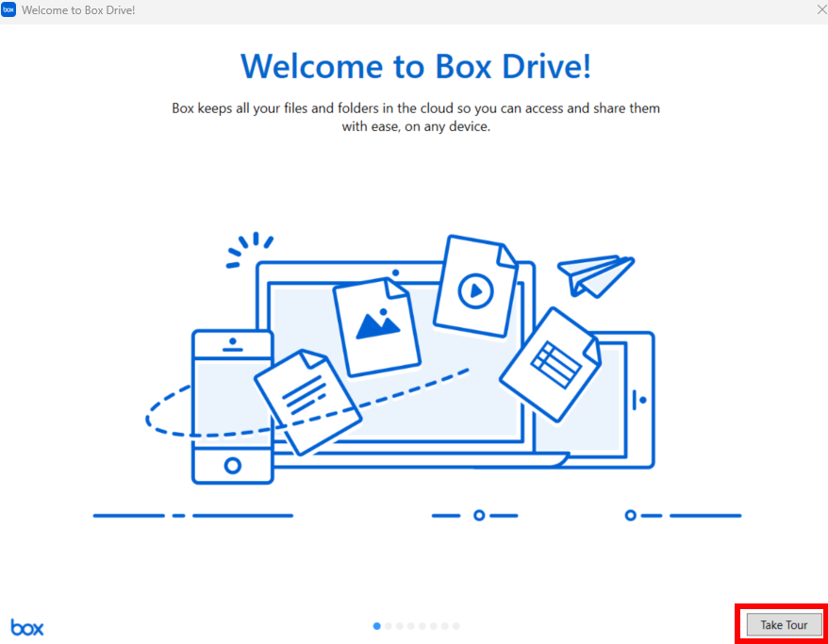This screenshot has width=828, height=644.
Task: Click the fifth pagination dot
Action: tap(422, 625)
